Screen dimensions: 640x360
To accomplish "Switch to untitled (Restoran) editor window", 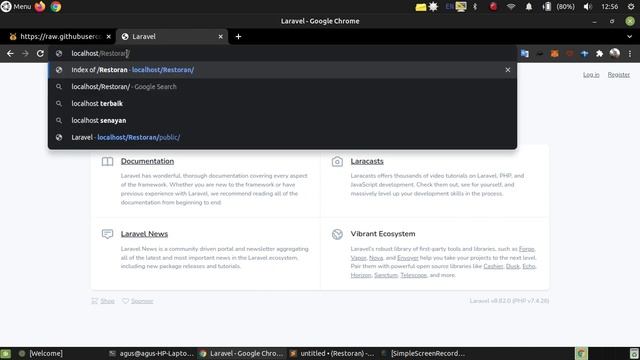I will 331,353.
